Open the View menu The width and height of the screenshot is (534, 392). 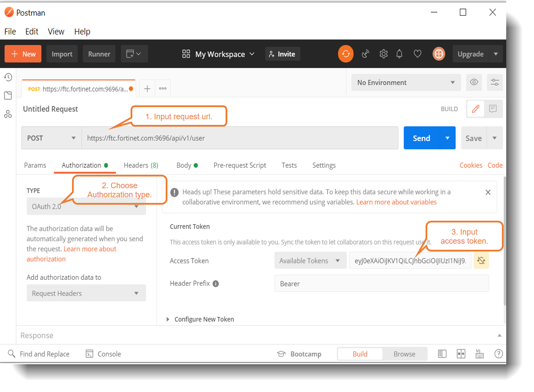(x=56, y=31)
